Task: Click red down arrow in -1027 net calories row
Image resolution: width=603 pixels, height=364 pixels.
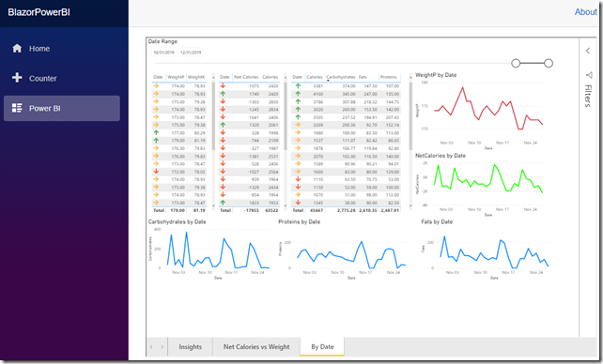Action: pyautogui.click(x=223, y=172)
